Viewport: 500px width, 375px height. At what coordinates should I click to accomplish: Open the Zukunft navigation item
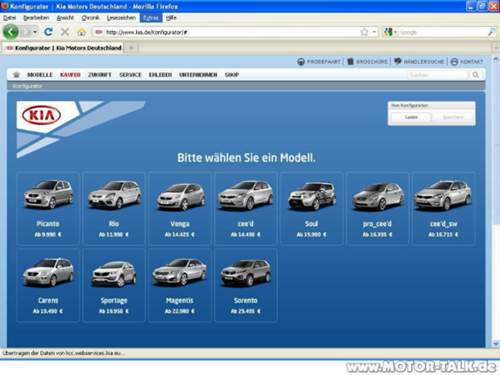pyautogui.click(x=100, y=75)
